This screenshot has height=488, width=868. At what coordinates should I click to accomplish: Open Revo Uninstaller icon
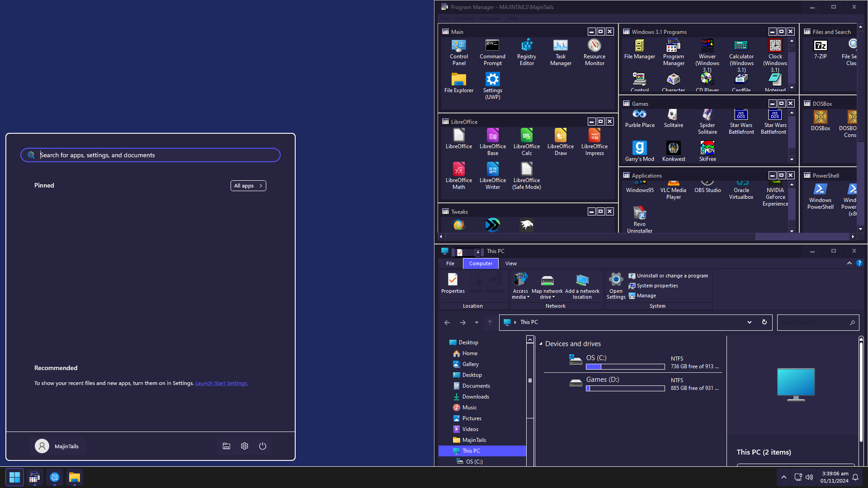[x=639, y=220]
